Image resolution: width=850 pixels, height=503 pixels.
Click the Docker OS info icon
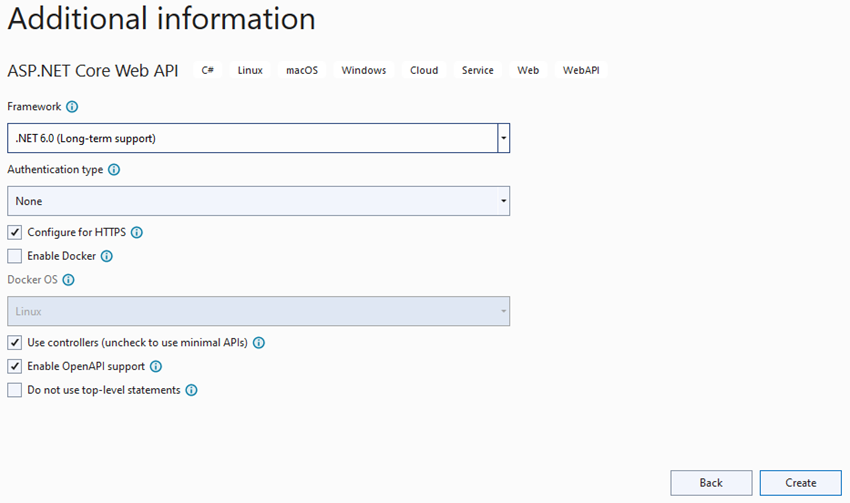point(69,280)
